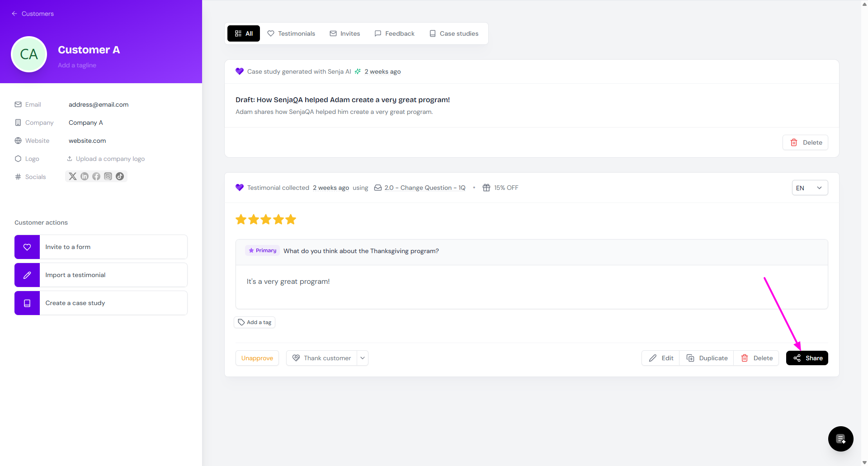Click the pencil icon beside Import a testimonial
Screen dimensions: 868x466
27,275
